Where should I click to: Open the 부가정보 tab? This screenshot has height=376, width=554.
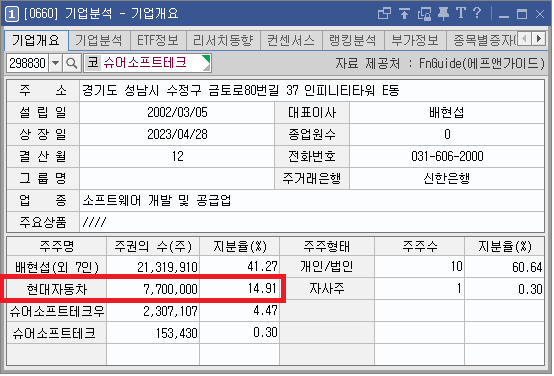tap(415, 41)
